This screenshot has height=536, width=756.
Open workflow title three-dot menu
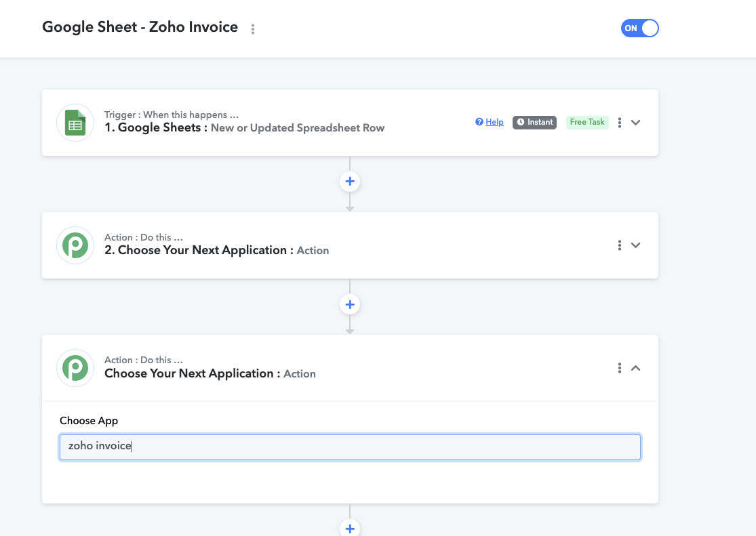point(253,29)
